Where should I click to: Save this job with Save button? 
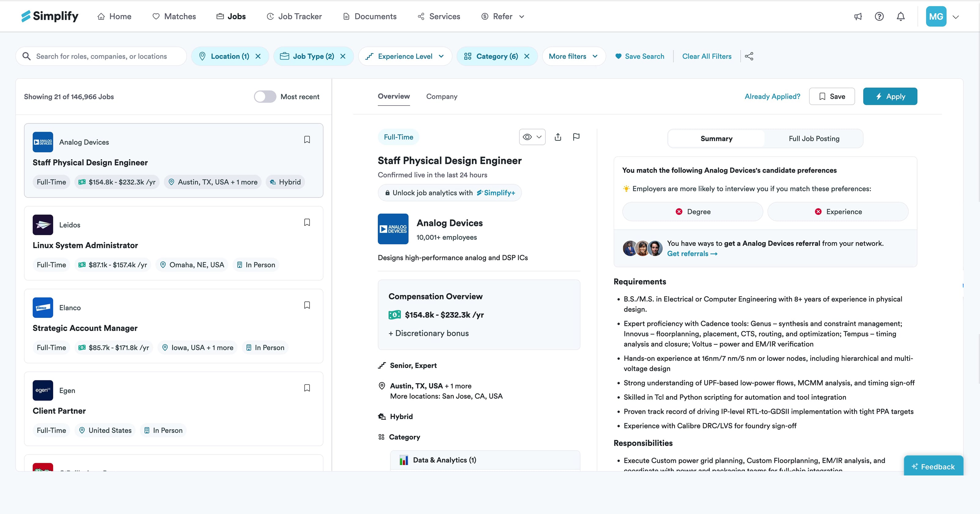832,96
